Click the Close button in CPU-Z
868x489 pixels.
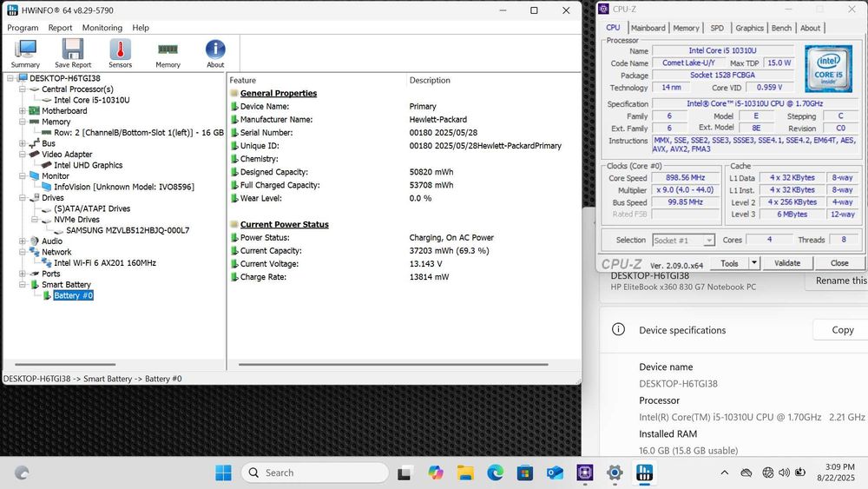(839, 263)
